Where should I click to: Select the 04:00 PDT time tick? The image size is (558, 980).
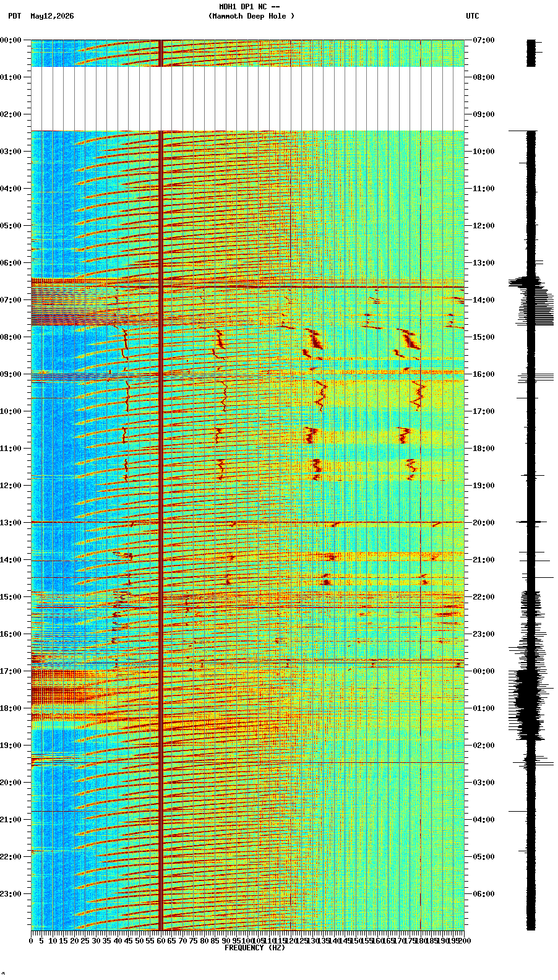point(11,188)
